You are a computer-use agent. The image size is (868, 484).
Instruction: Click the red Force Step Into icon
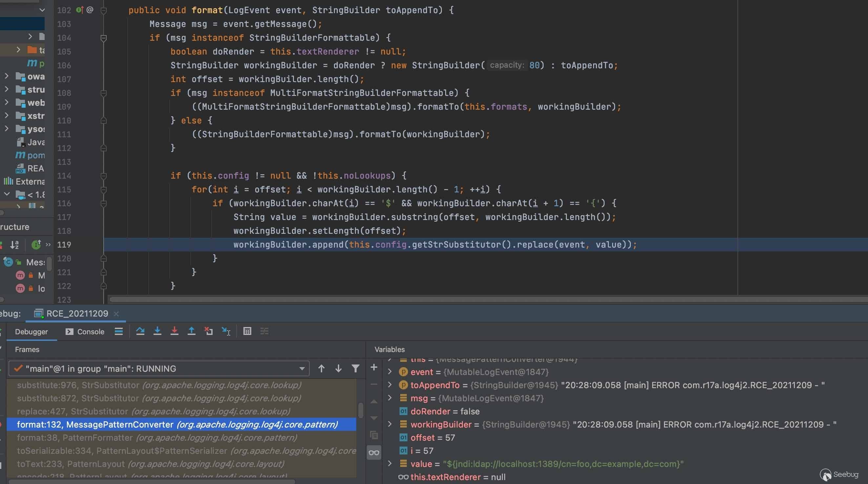tap(174, 331)
